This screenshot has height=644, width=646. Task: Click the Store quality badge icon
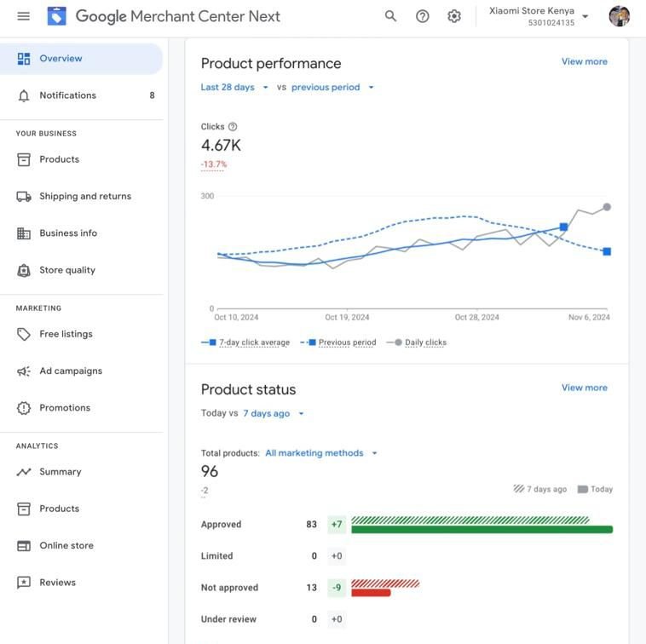click(24, 271)
